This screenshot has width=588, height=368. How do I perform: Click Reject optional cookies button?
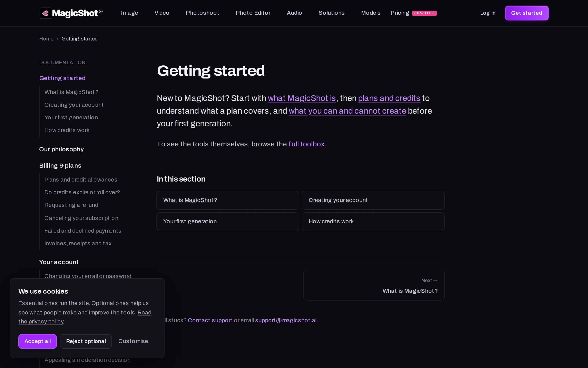pos(86,341)
